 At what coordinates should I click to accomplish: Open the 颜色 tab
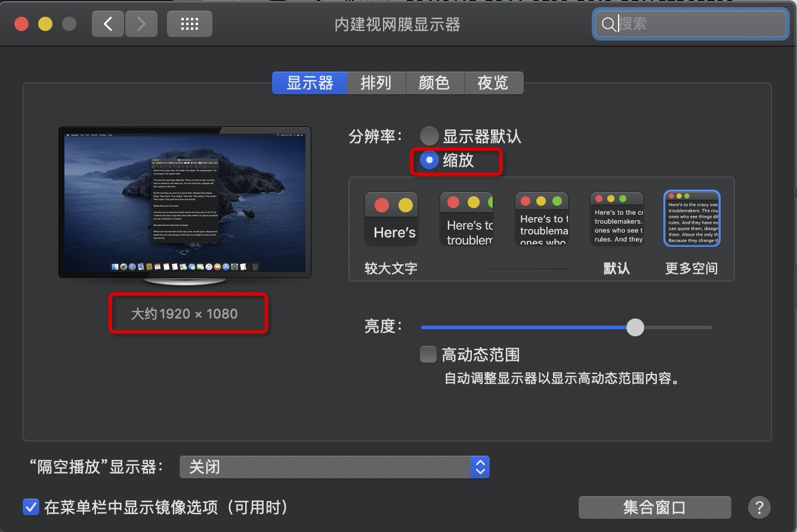click(x=435, y=83)
